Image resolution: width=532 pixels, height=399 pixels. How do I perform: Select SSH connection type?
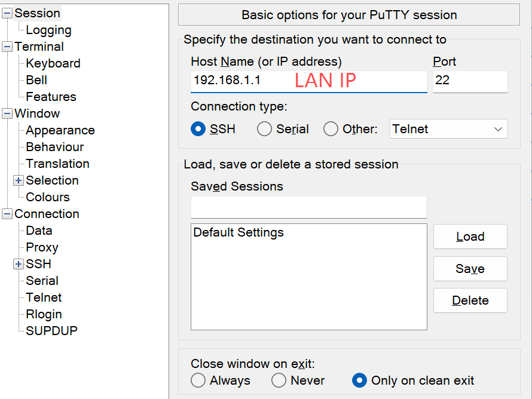(198, 129)
